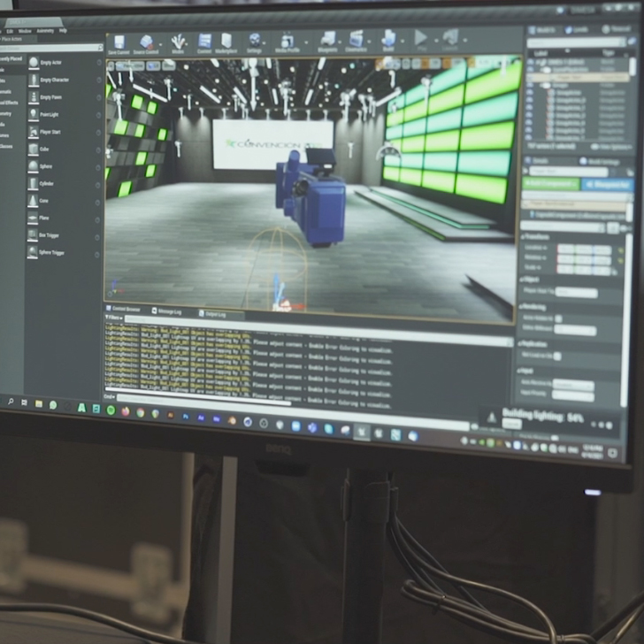Open Firefox from the taskbar

[126, 410]
